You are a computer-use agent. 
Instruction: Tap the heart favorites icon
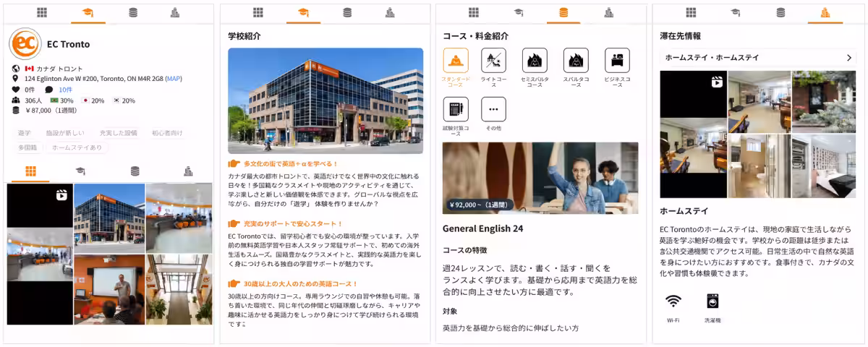[16, 90]
